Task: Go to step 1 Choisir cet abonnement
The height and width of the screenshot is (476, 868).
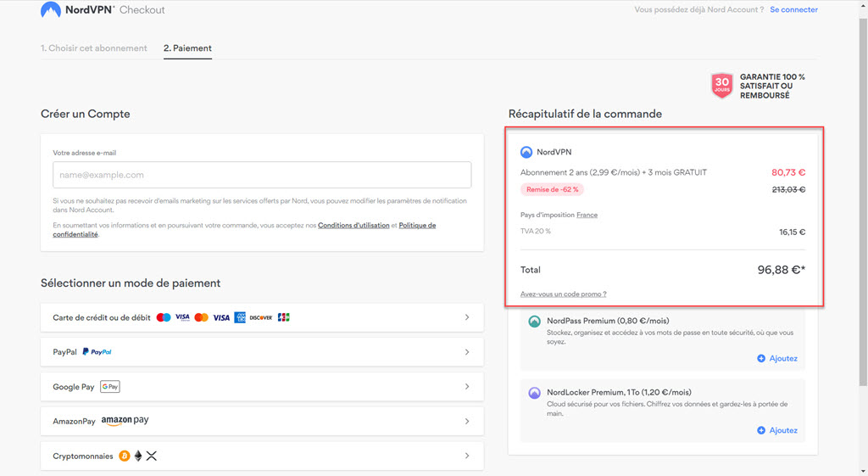Action: coord(94,48)
